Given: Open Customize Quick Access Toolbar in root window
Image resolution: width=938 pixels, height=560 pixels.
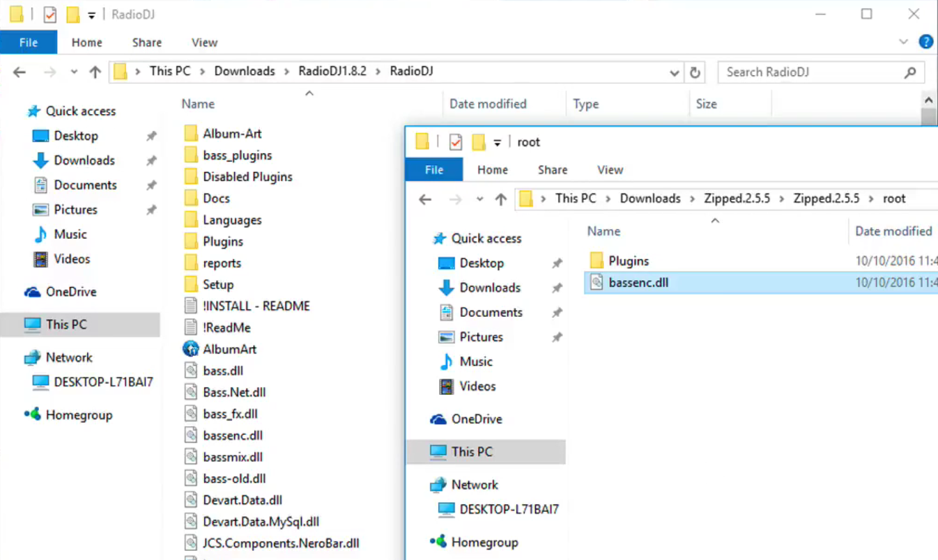Looking at the screenshot, I should [x=497, y=143].
